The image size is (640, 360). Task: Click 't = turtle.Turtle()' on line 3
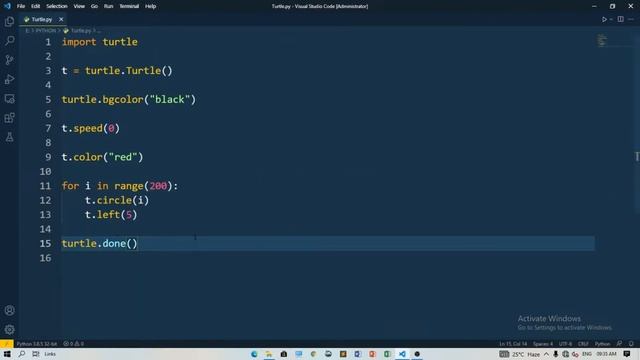click(x=117, y=71)
